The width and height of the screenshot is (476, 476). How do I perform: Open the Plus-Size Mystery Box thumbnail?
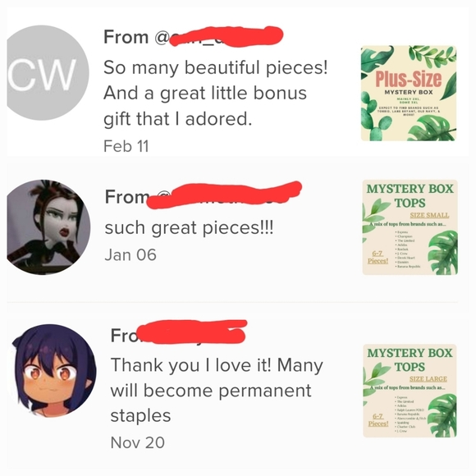pyautogui.click(x=409, y=94)
